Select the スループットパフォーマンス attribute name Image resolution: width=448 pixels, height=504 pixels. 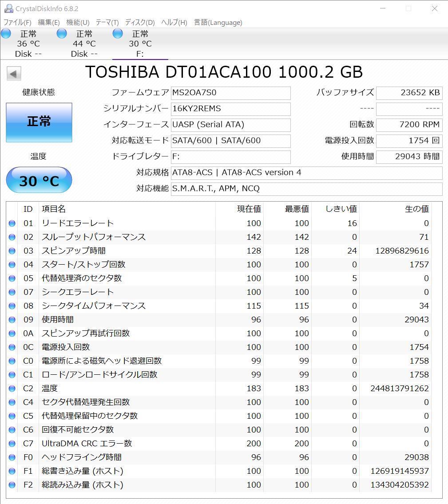pyautogui.click(x=94, y=237)
